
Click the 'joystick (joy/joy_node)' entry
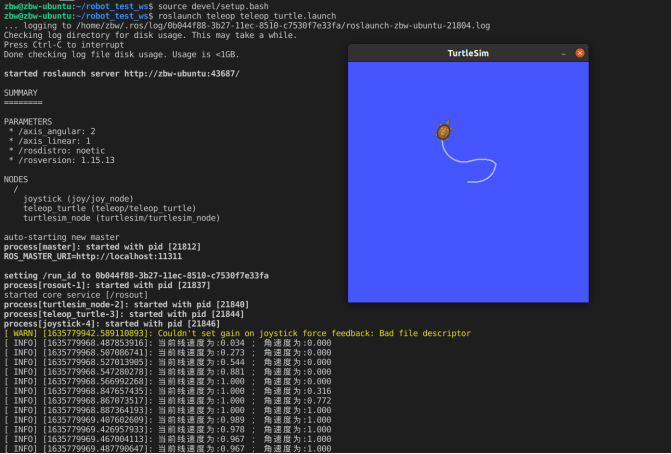pyautogui.click(x=78, y=199)
